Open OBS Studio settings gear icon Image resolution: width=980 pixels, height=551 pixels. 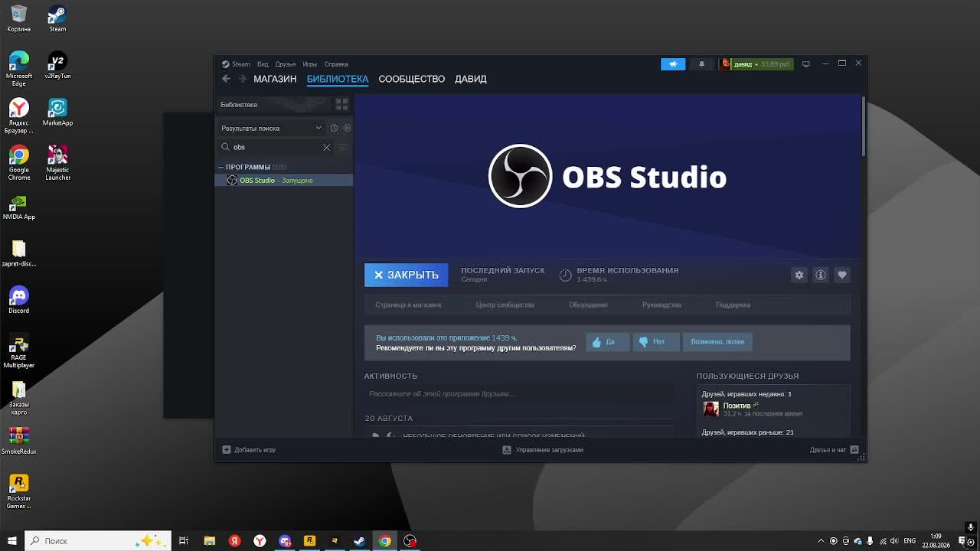coord(799,275)
